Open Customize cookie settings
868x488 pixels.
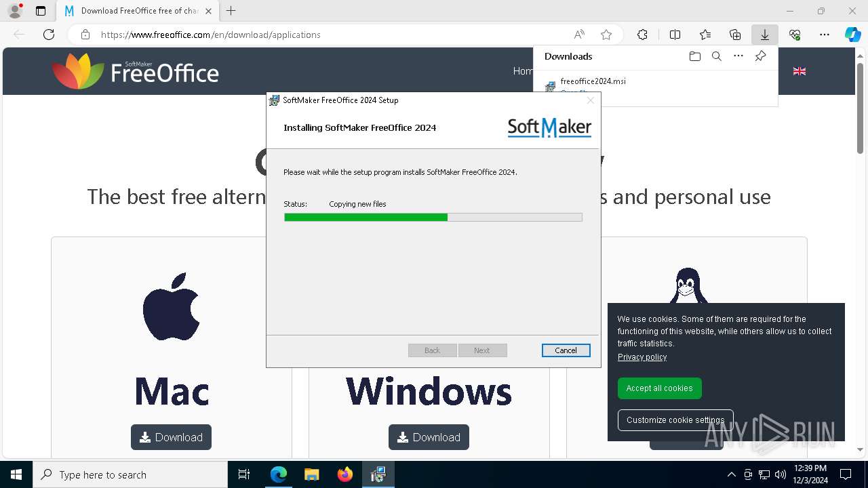pyautogui.click(x=675, y=420)
